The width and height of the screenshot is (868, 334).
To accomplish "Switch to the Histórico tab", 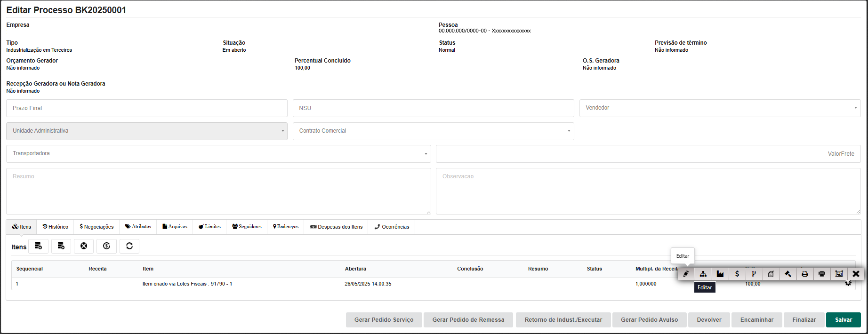I will [x=55, y=227].
